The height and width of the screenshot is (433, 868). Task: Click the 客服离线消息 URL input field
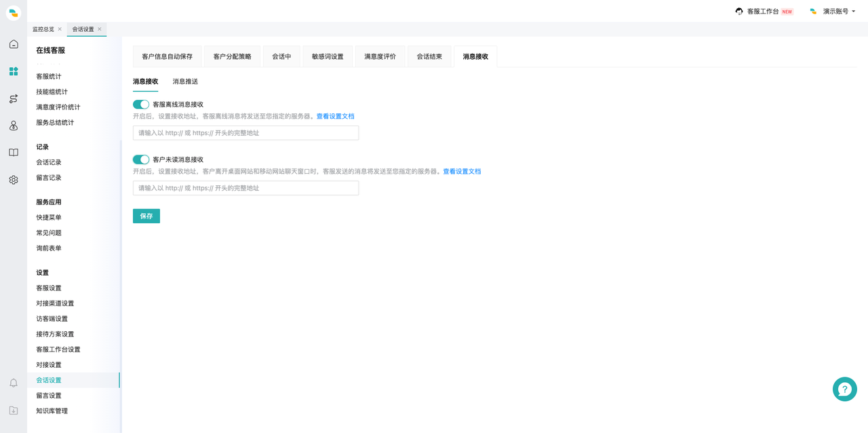coord(245,133)
